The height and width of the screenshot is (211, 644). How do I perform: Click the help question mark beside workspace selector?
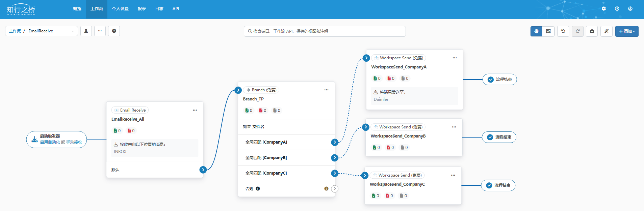click(x=114, y=31)
